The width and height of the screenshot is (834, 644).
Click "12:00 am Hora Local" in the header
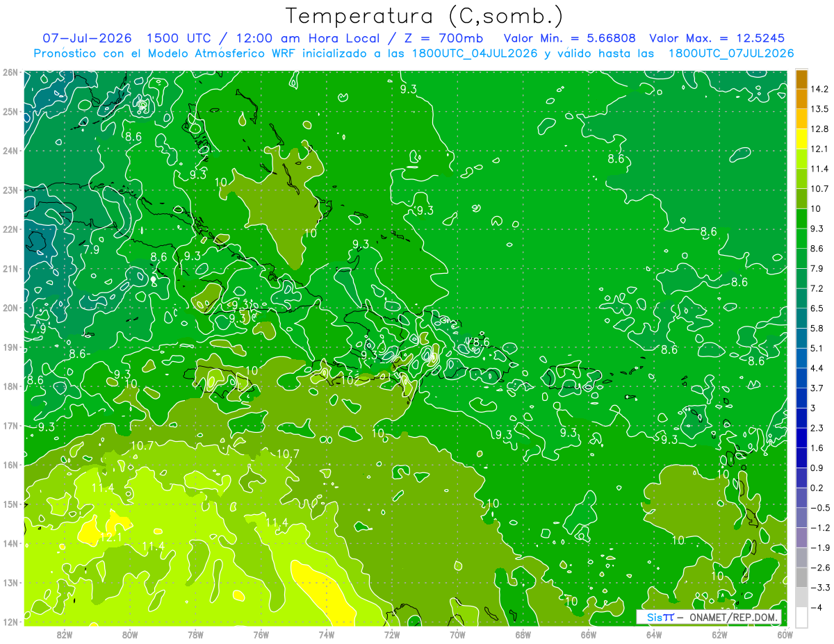tap(309, 38)
